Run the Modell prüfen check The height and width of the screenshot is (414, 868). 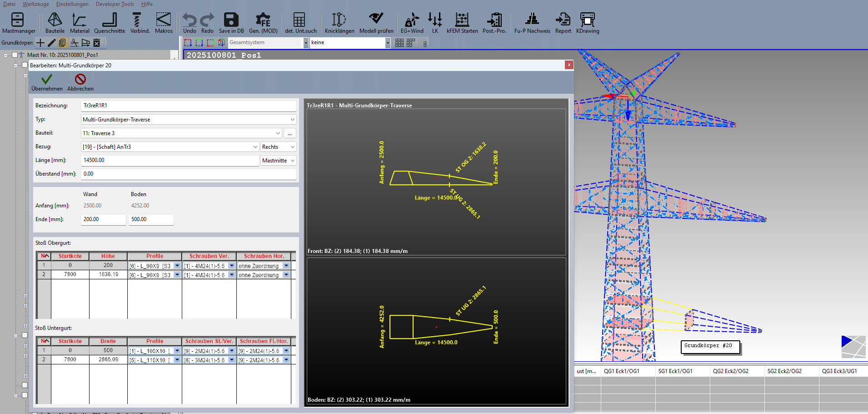[x=376, y=23]
